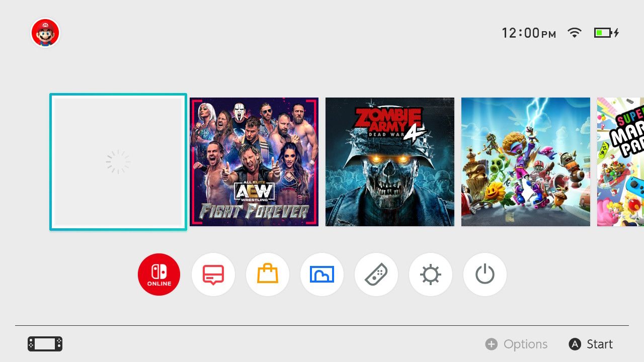Viewport: 644px width, 362px height.
Task: Open the Album gallery icon
Action: pos(322,275)
